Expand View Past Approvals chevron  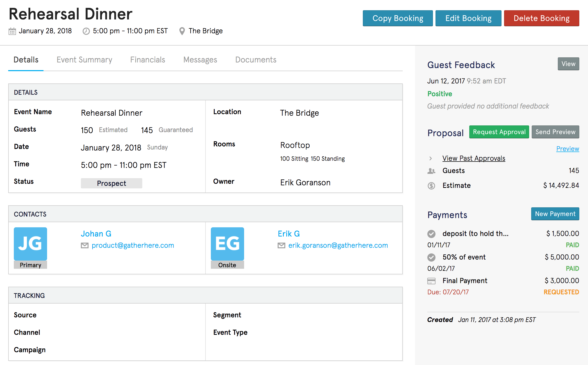pyautogui.click(x=431, y=158)
